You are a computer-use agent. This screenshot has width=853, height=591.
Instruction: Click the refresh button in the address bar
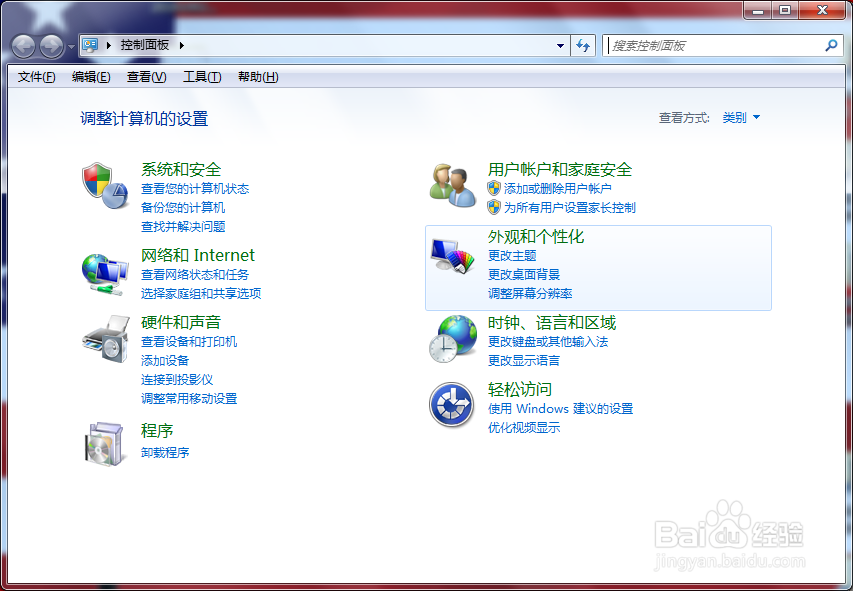583,46
